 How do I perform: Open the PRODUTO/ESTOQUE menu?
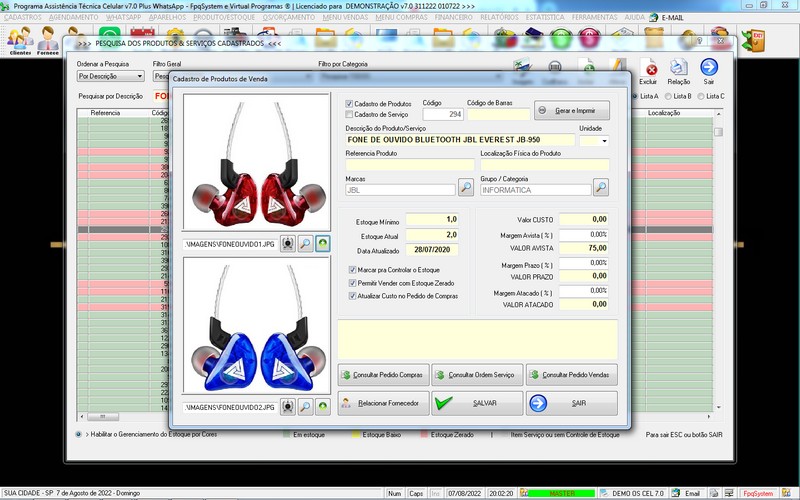[225, 18]
